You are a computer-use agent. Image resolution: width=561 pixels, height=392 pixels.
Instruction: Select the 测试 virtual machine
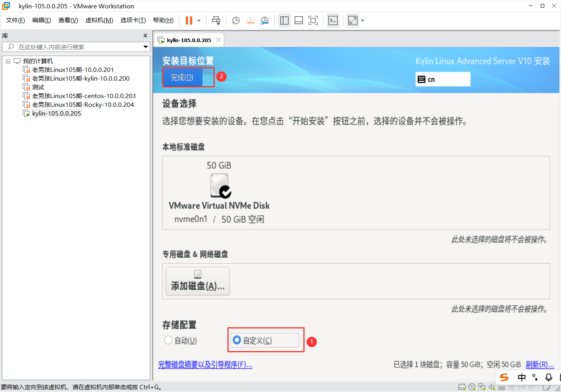click(38, 87)
